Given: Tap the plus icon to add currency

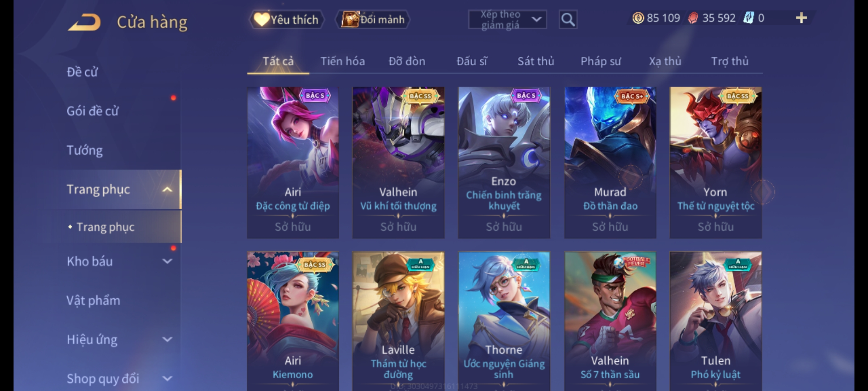Looking at the screenshot, I should (801, 18).
